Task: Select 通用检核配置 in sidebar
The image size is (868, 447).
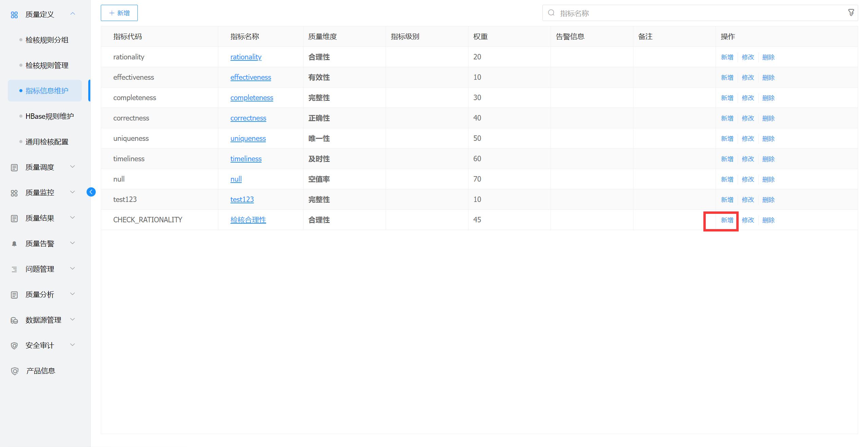Action: [x=47, y=142]
